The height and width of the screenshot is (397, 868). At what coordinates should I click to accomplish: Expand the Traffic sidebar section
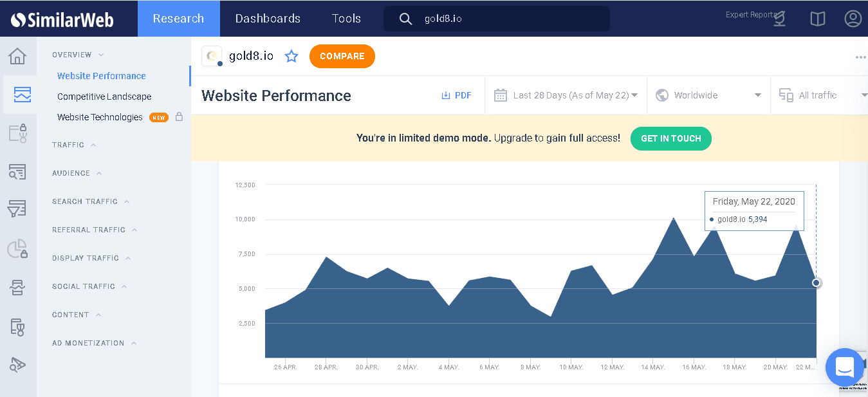click(x=73, y=145)
